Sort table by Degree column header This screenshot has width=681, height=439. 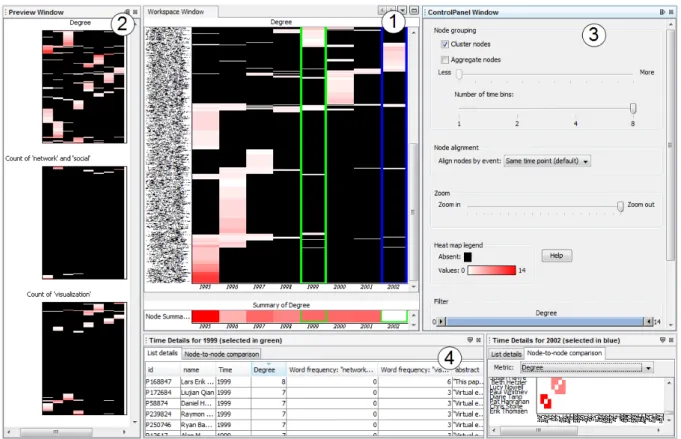[268, 370]
